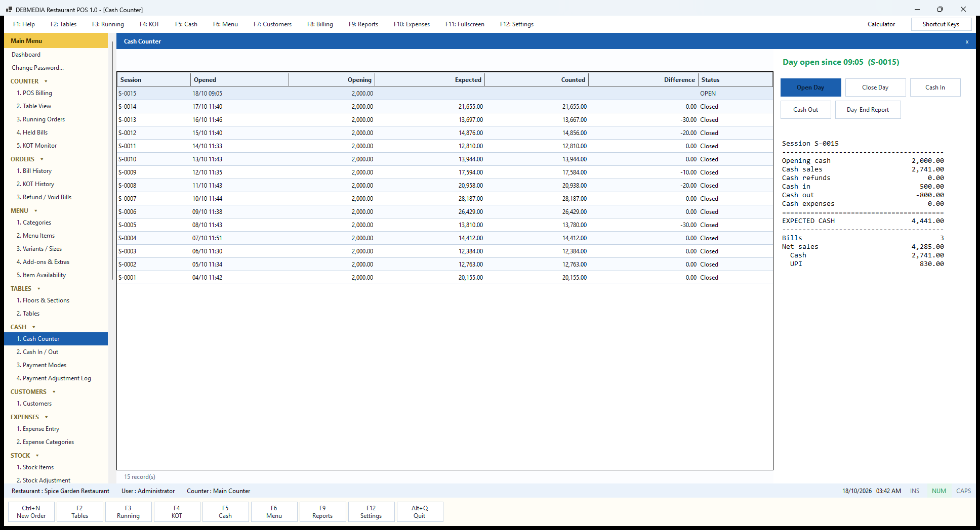Viewport: 980px width, 530px height.
Task: Open the F12: Settings menu
Action: (x=517, y=24)
